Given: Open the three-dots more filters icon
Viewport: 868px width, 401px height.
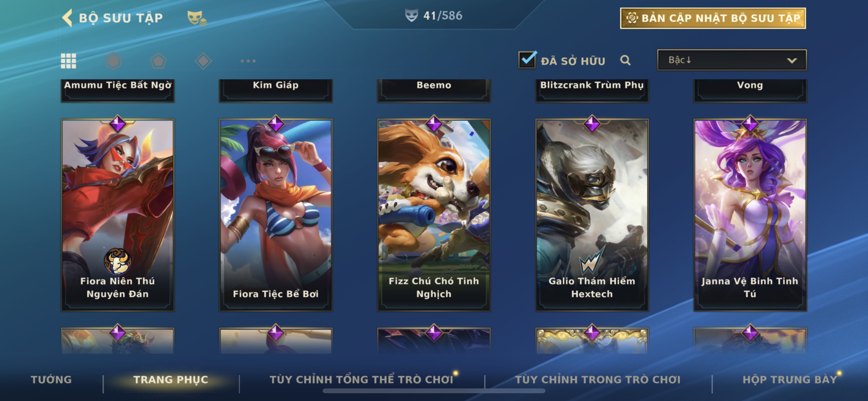Looking at the screenshot, I should [248, 61].
